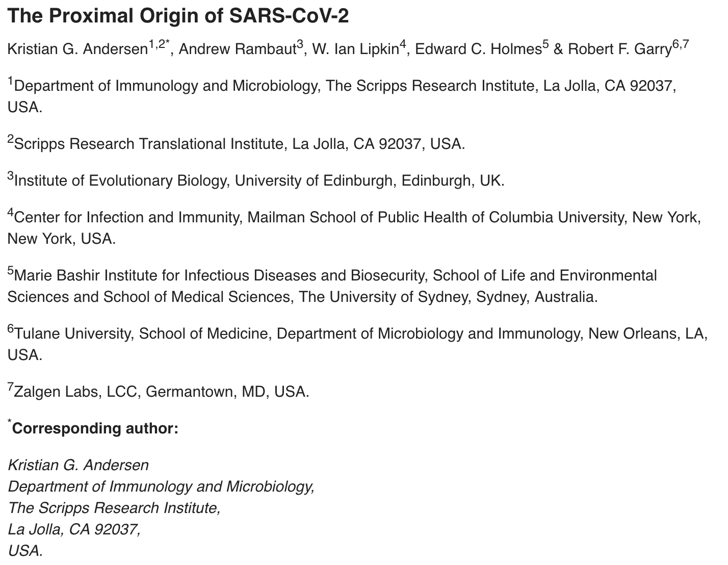Select author W. Ian Lipkin
Image resolution: width=728 pixels, height=565 pixels.
(355, 49)
